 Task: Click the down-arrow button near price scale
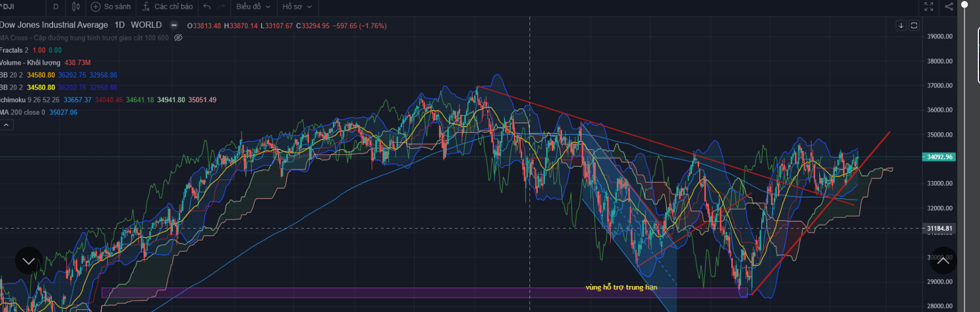point(901,25)
